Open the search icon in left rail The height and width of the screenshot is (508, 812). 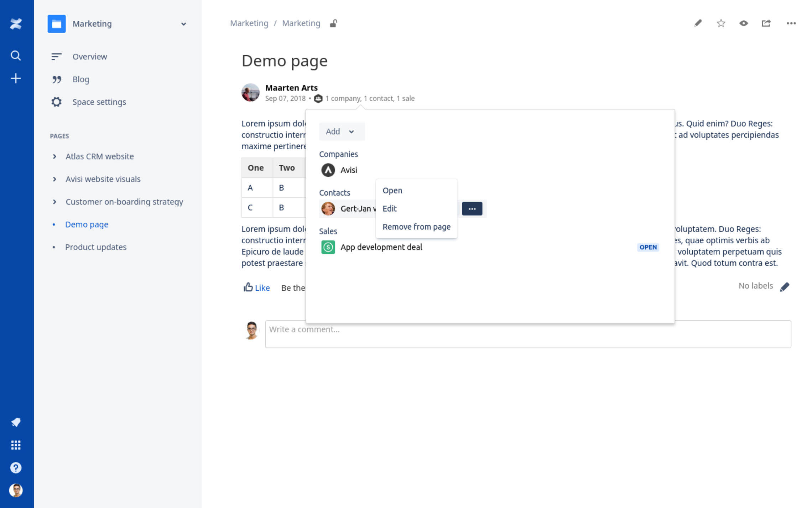[16, 56]
